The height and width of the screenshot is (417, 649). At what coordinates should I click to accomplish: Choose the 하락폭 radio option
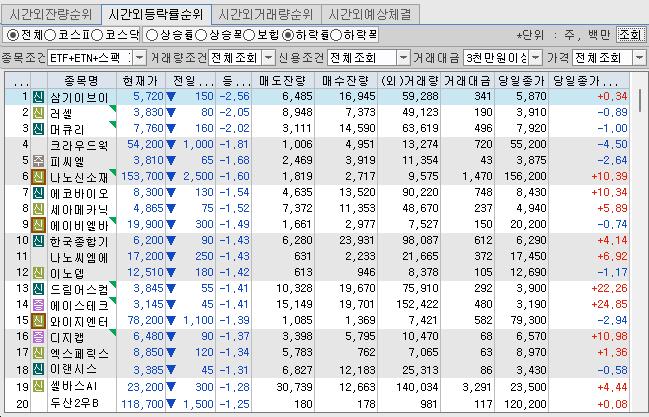[x=336, y=35]
